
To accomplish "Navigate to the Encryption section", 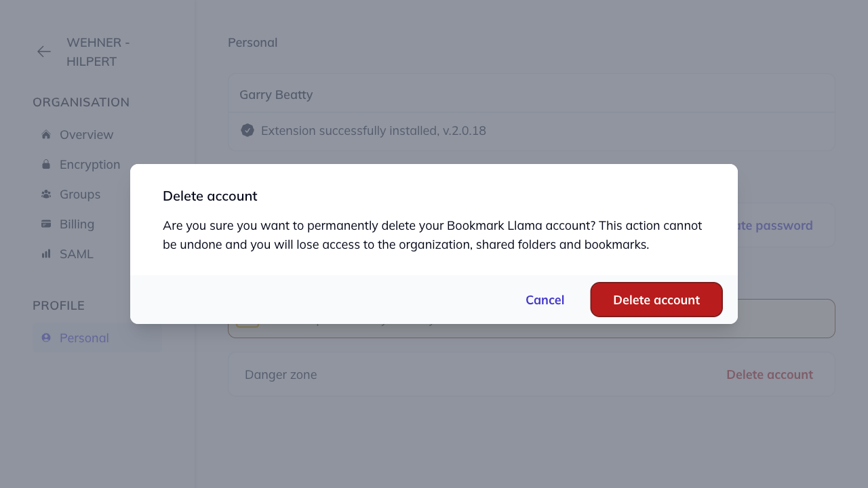I will tap(90, 164).
